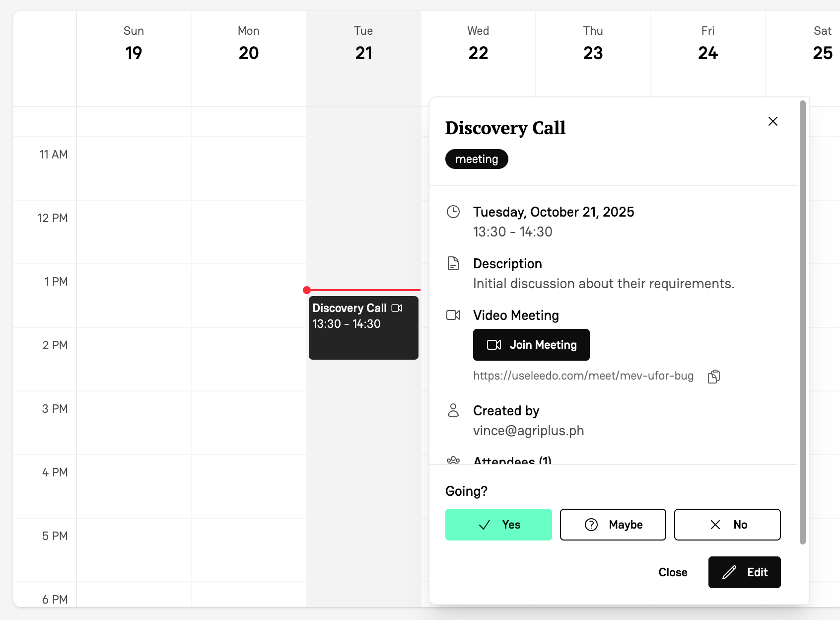Edit the Discovery Call event
The width and height of the screenshot is (840, 620).
[x=744, y=572]
